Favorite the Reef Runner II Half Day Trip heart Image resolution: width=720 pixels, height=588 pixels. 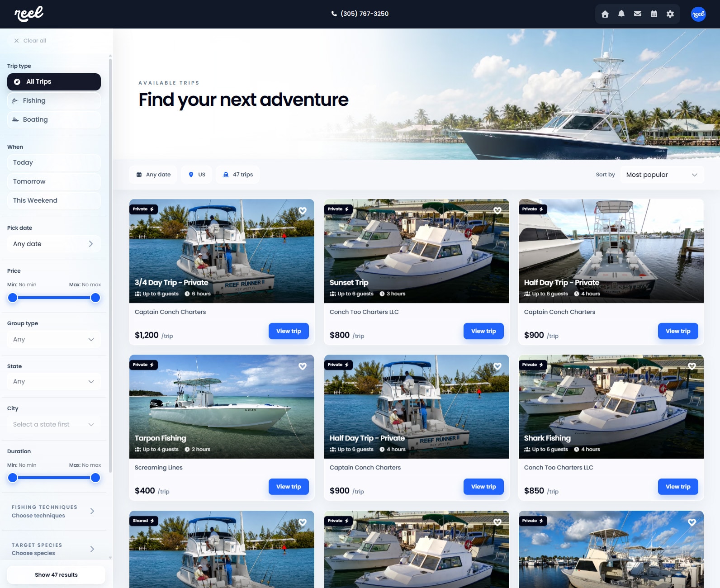pos(497,366)
